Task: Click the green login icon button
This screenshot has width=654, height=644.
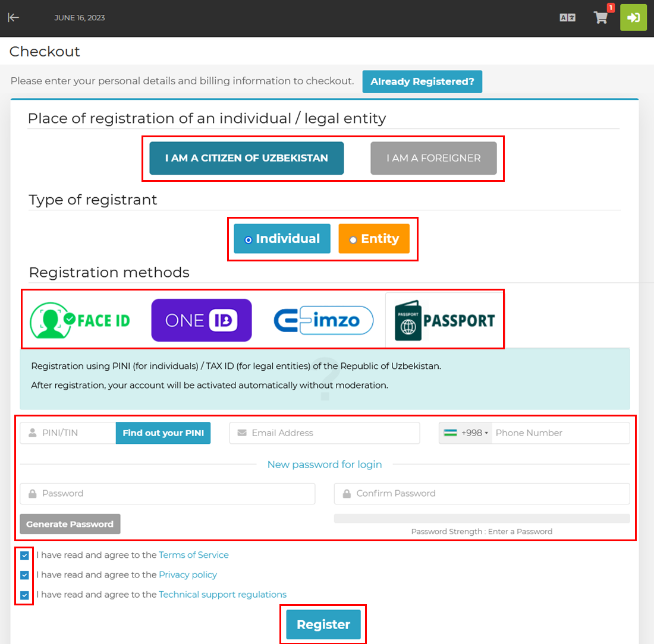Action: tap(633, 17)
